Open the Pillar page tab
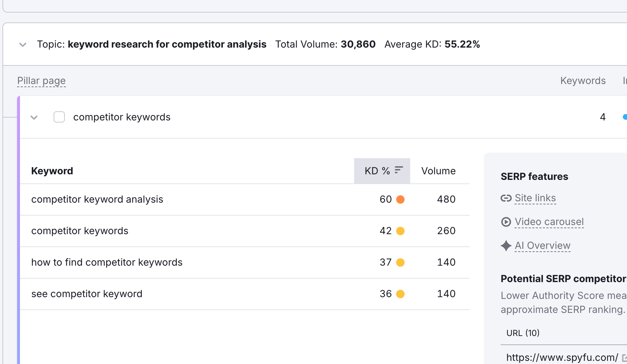Screen dimensions: 627x364 [x=41, y=80]
